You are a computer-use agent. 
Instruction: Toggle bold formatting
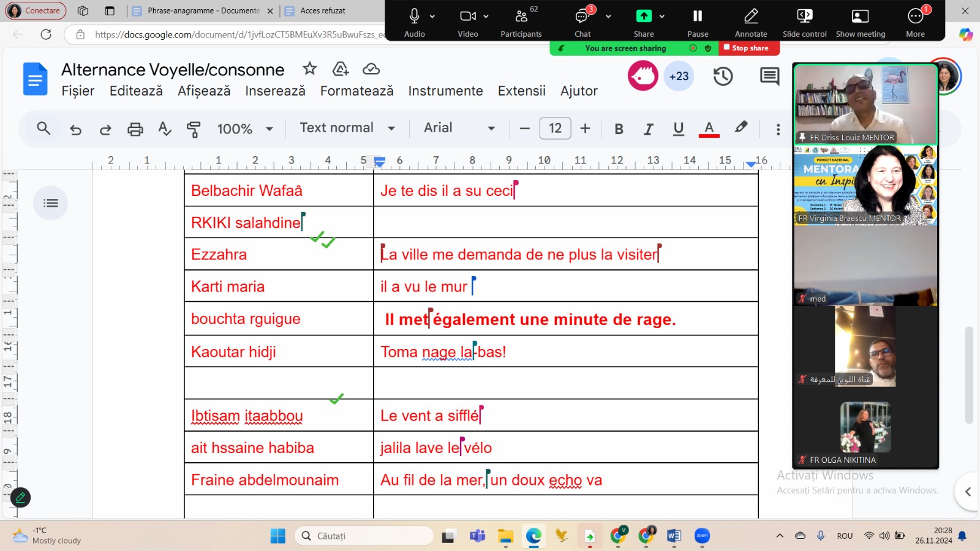click(619, 129)
